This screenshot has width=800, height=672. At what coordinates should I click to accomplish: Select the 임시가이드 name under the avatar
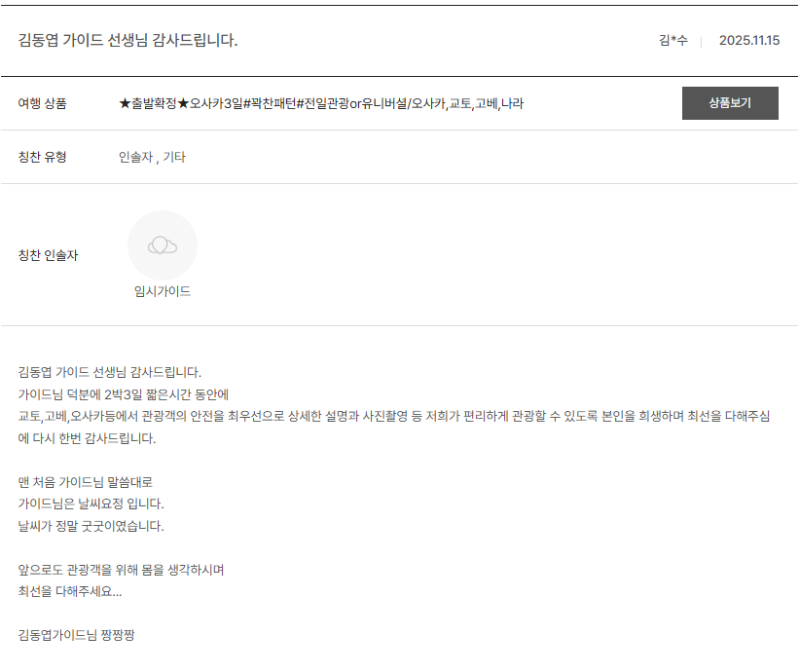pos(162,292)
